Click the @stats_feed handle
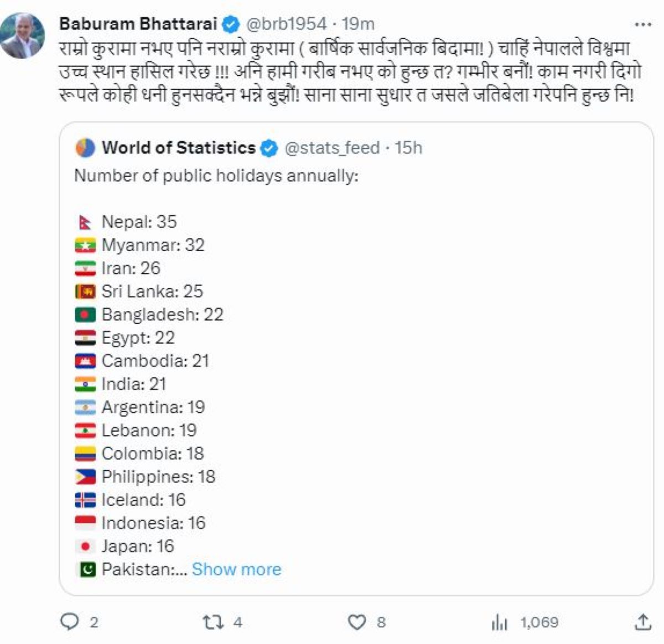Viewport: 664px width, 644px height. click(x=331, y=148)
